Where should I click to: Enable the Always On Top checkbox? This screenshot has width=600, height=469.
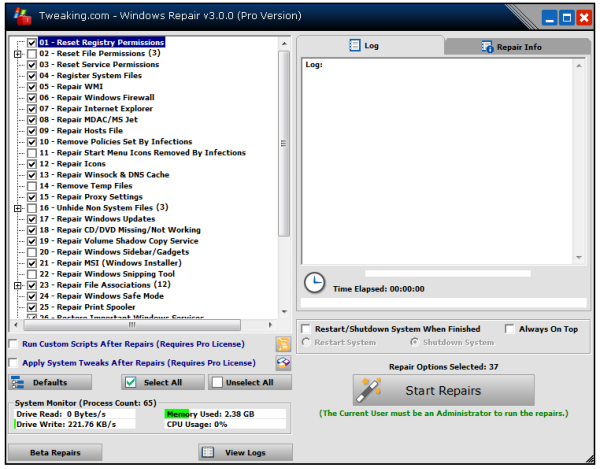[509, 329]
